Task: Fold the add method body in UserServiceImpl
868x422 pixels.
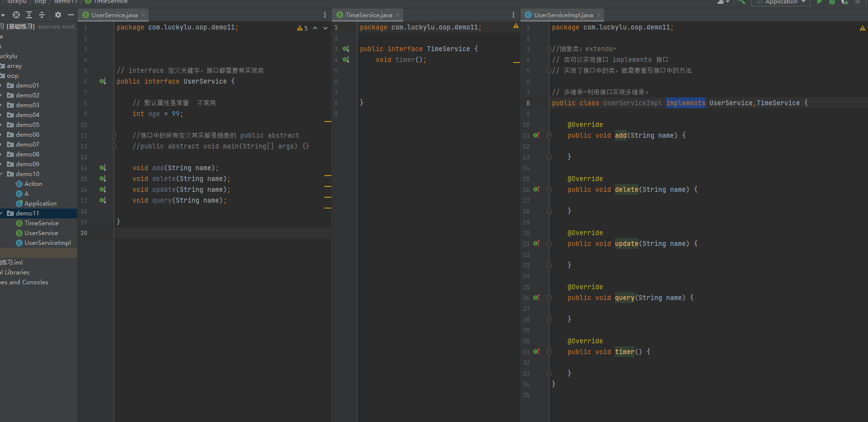Action: click(x=549, y=135)
